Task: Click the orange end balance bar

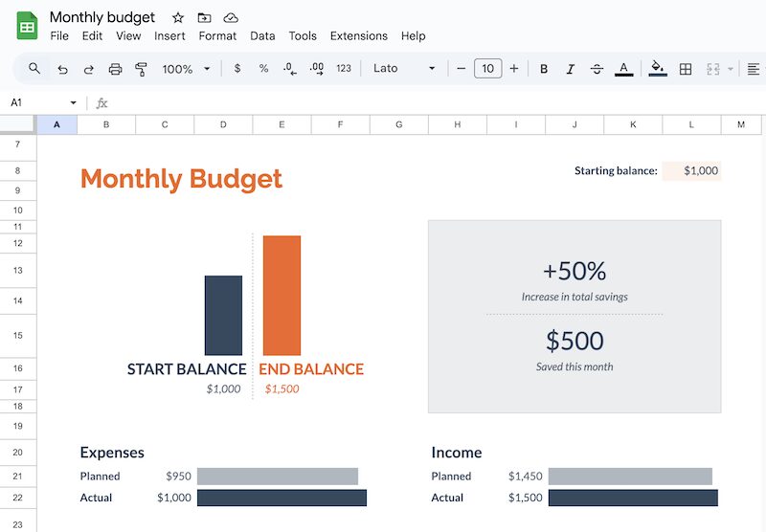Action: point(282,296)
